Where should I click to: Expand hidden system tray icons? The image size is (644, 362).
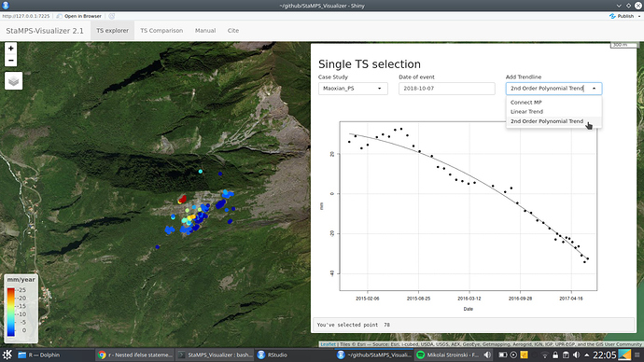point(586,355)
